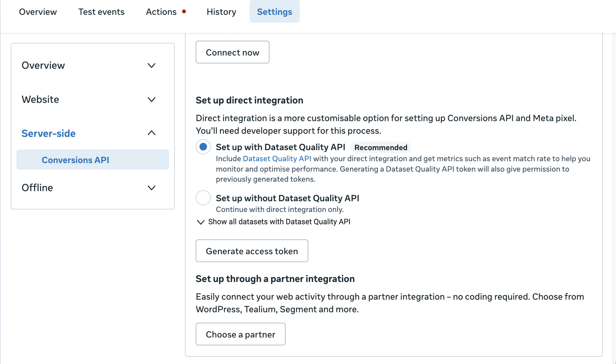
Task: Click the Continue with direct integration only text
Action: (x=280, y=209)
